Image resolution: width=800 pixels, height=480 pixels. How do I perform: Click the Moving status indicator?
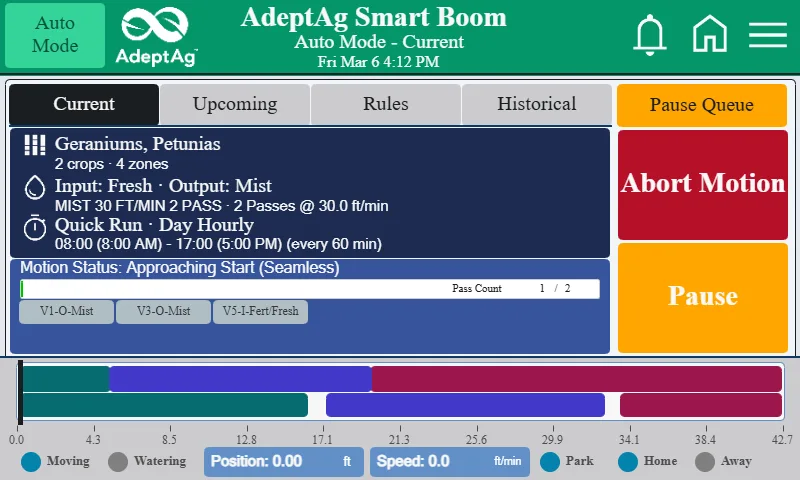tap(31, 462)
